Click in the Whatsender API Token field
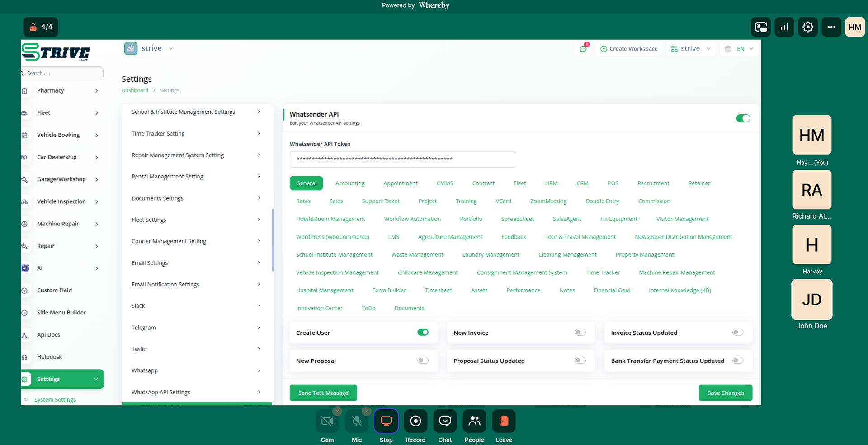Image resolution: width=868 pixels, height=445 pixels. point(402,159)
